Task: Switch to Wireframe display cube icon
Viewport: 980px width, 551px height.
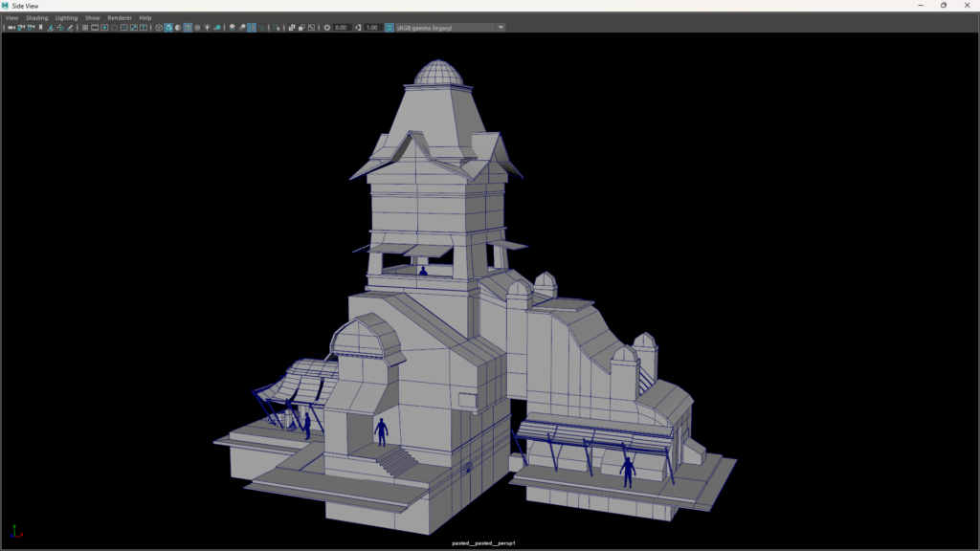Action: [x=157, y=28]
